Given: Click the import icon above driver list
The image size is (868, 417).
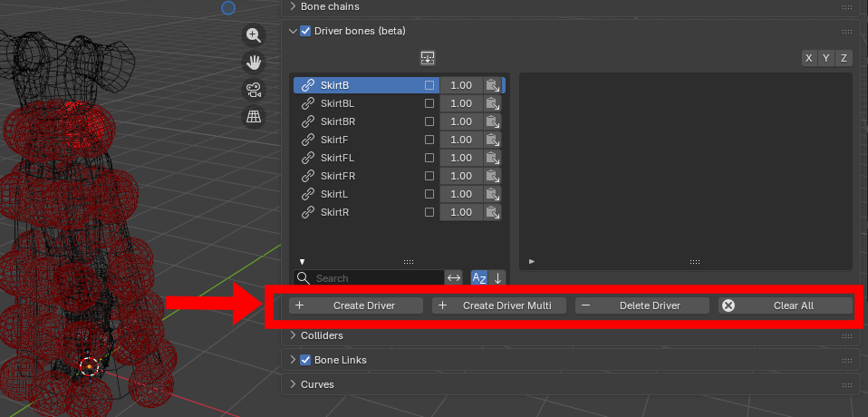Looking at the screenshot, I should 428,58.
